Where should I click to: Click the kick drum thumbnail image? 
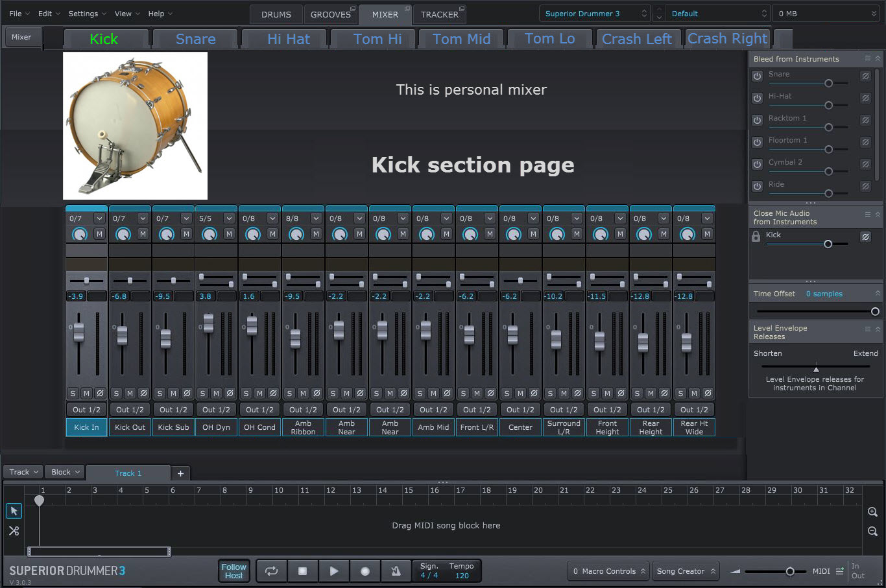coord(135,126)
